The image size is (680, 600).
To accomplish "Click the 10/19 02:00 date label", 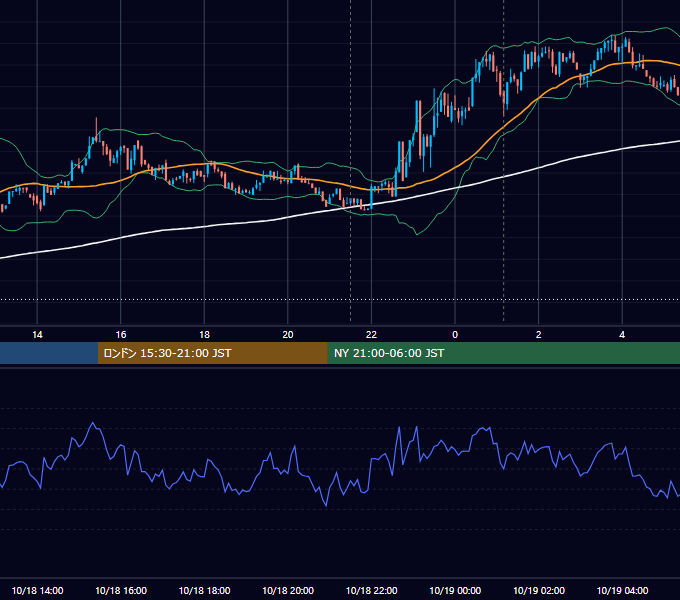I will point(539,590).
